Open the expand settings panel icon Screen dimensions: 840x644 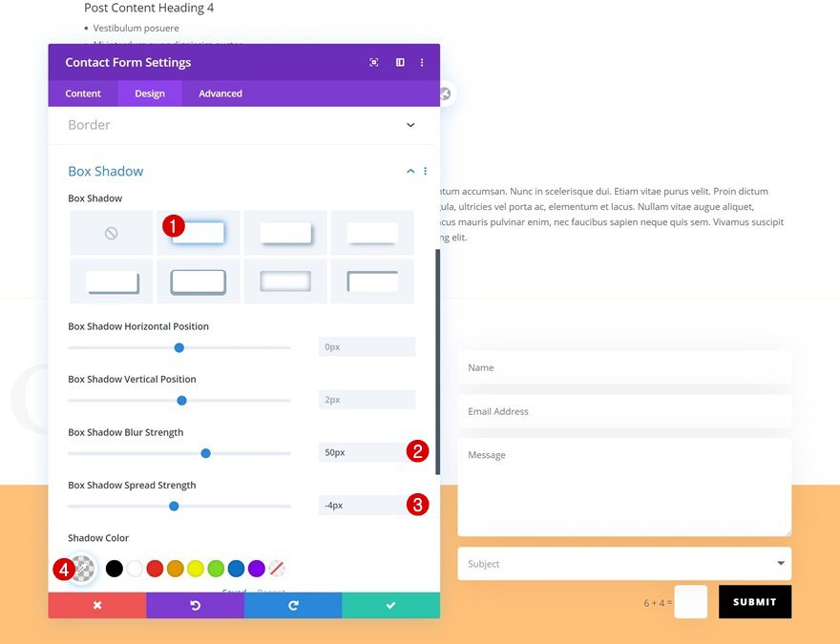[399, 62]
